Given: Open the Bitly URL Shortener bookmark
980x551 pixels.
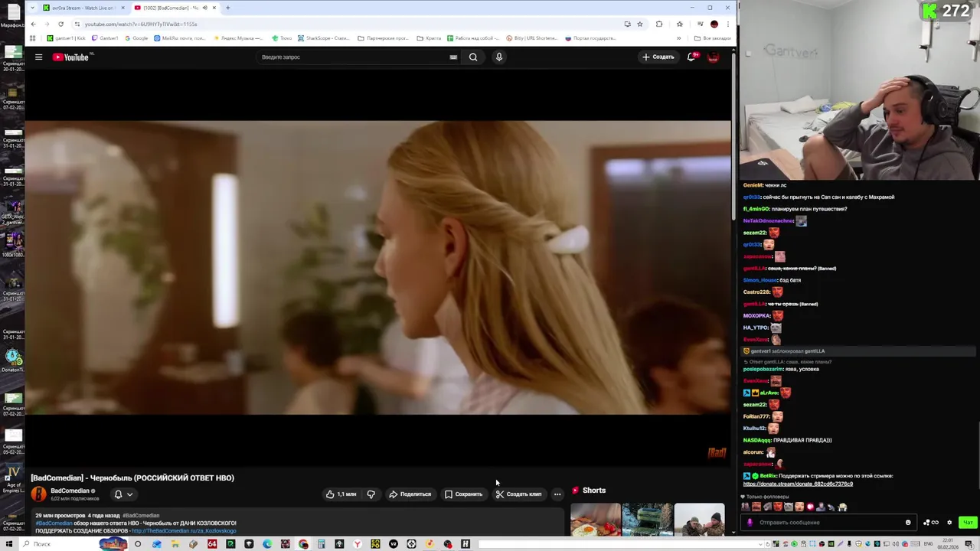Looking at the screenshot, I should [x=532, y=38].
